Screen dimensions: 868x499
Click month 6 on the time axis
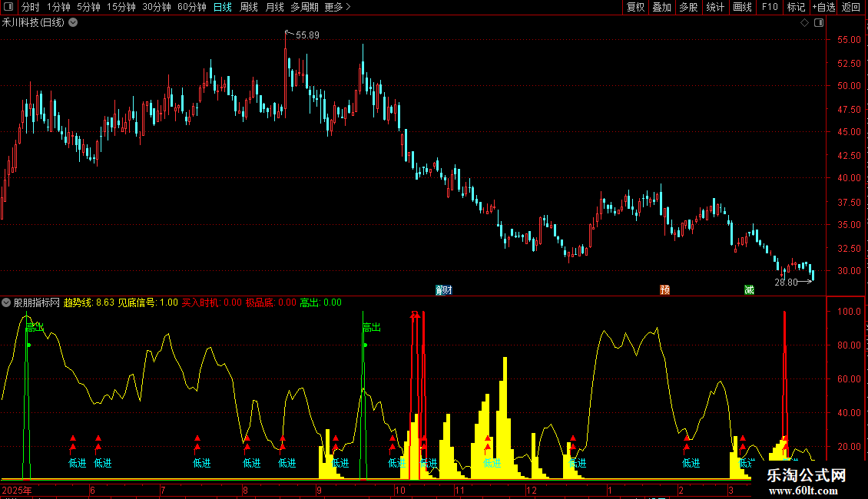(x=92, y=490)
